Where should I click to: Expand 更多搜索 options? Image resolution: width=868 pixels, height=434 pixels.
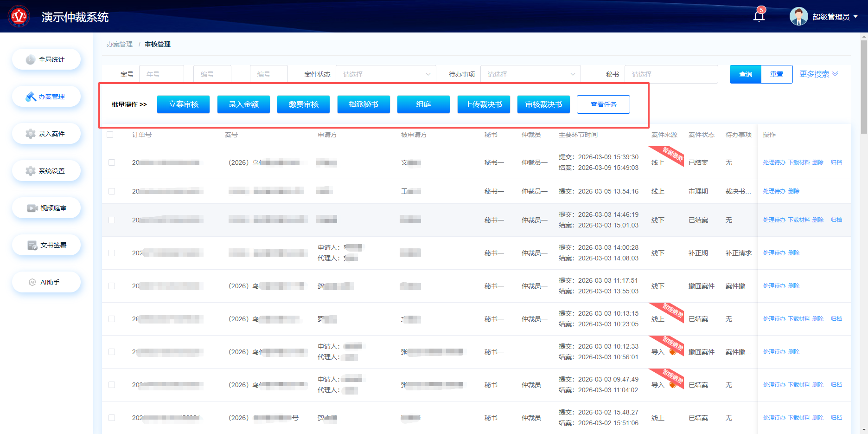(x=818, y=74)
